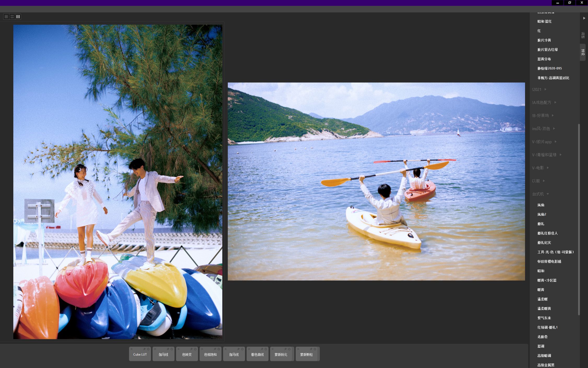The height and width of the screenshot is (368, 588).
Task: Pin the 色相饱和 filter node
Action: point(215,349)
